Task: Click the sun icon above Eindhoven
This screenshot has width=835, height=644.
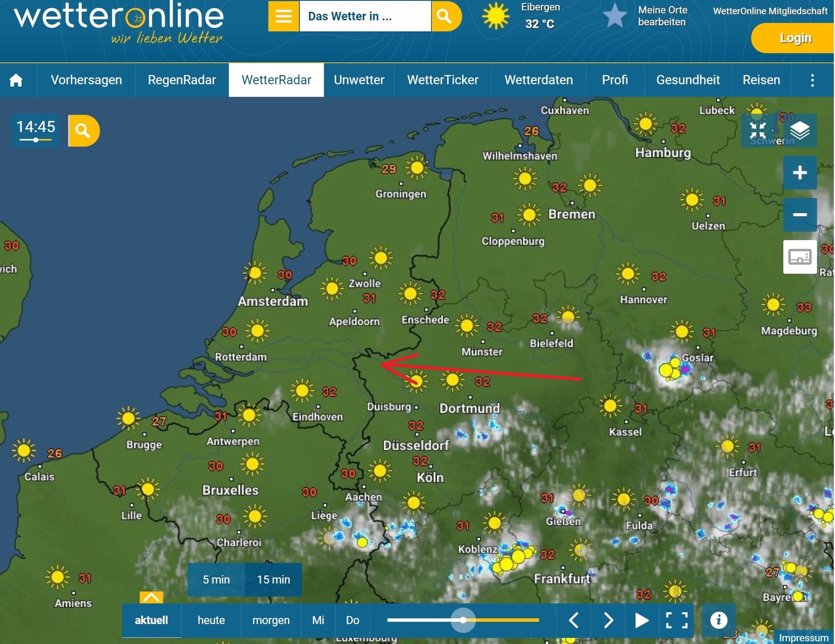Action: click(x=302, y=391)
